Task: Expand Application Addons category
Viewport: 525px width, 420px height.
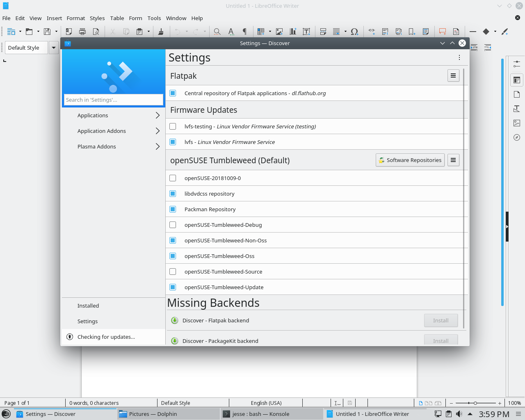Action: 114,131
